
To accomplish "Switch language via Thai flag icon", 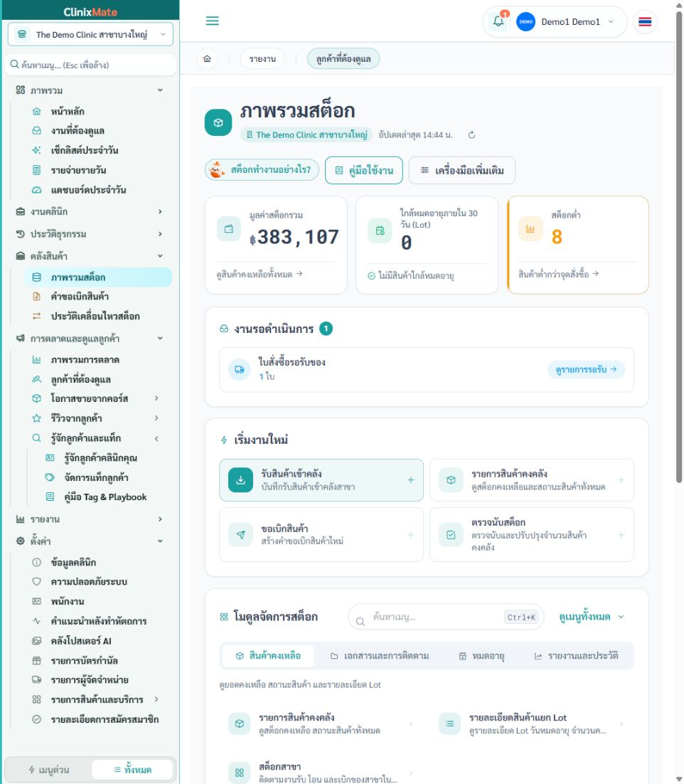I will pos(645,22).
